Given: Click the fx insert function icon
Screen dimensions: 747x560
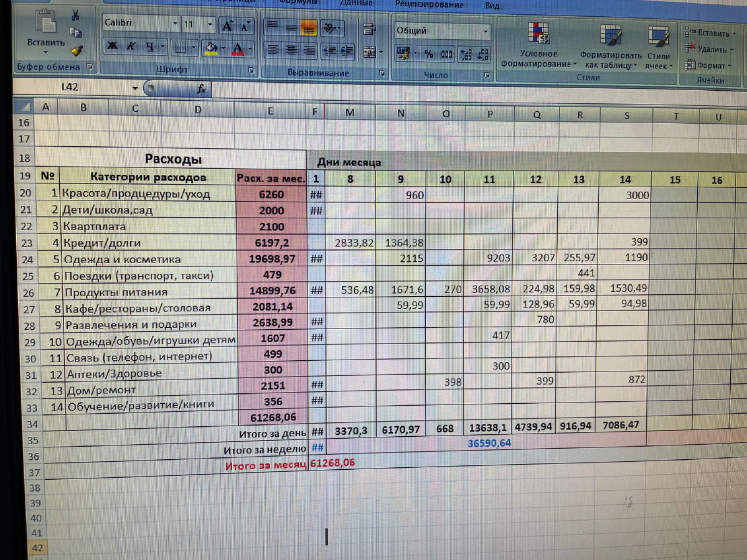Looking at the screenshot, I should click(201, 90).
